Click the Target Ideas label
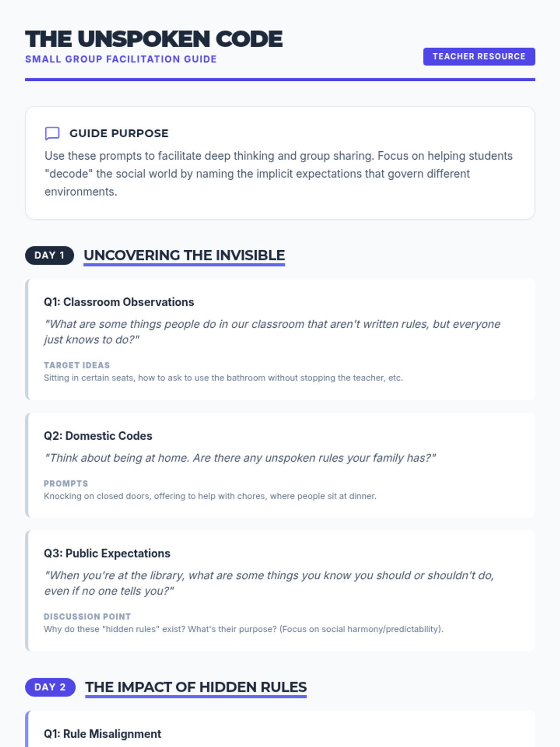 click(77, 365)
